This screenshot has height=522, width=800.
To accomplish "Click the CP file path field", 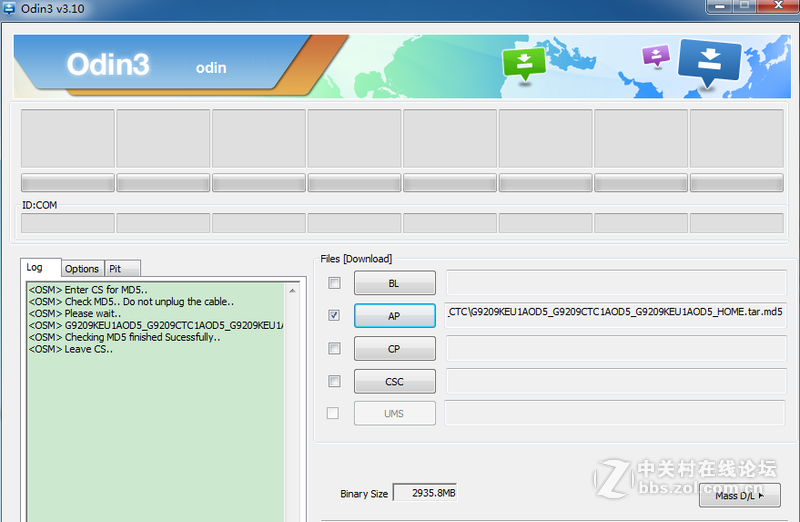I will tap(616, 349).
